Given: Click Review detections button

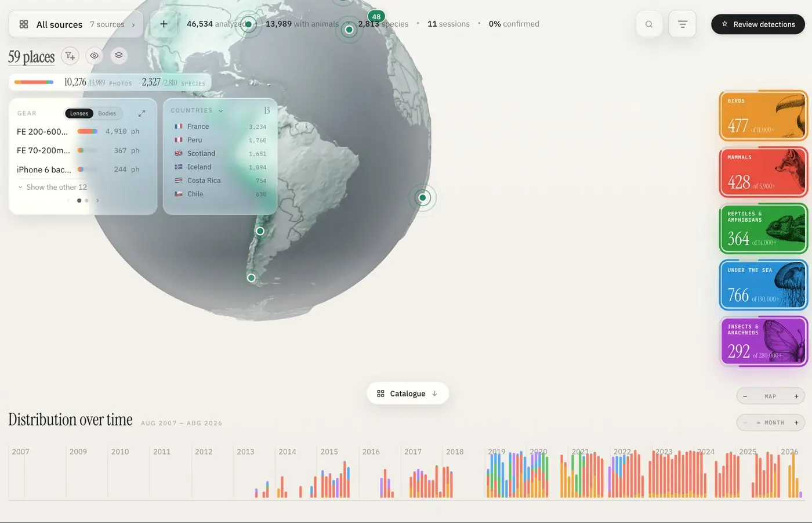Looking at the screenshot, I should tap(758, 24).
